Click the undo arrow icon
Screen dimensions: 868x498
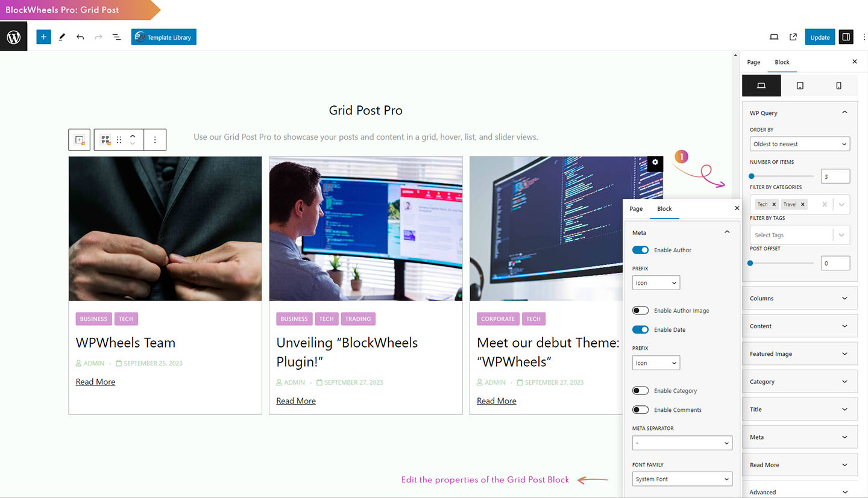(x=80, y=37)
